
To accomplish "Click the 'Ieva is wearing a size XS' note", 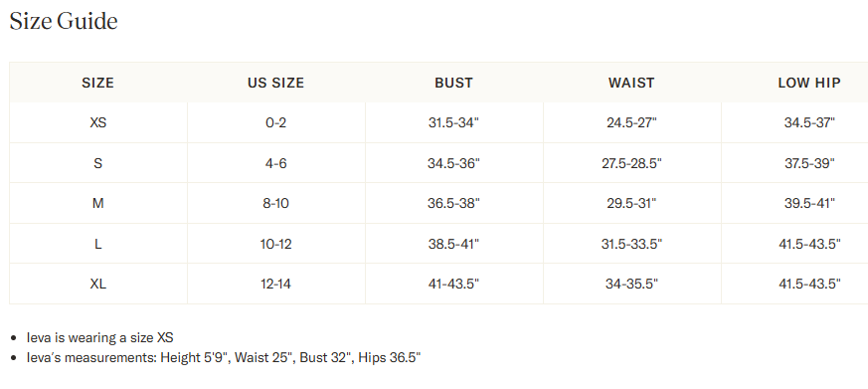I will [100, 337].
